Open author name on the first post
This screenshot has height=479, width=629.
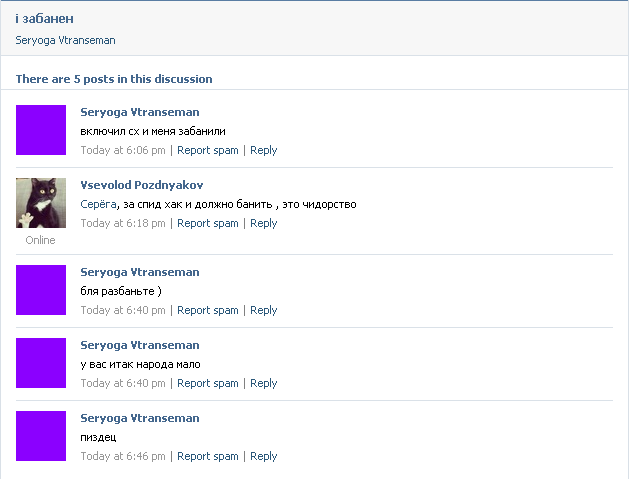(x=140, y=112)
